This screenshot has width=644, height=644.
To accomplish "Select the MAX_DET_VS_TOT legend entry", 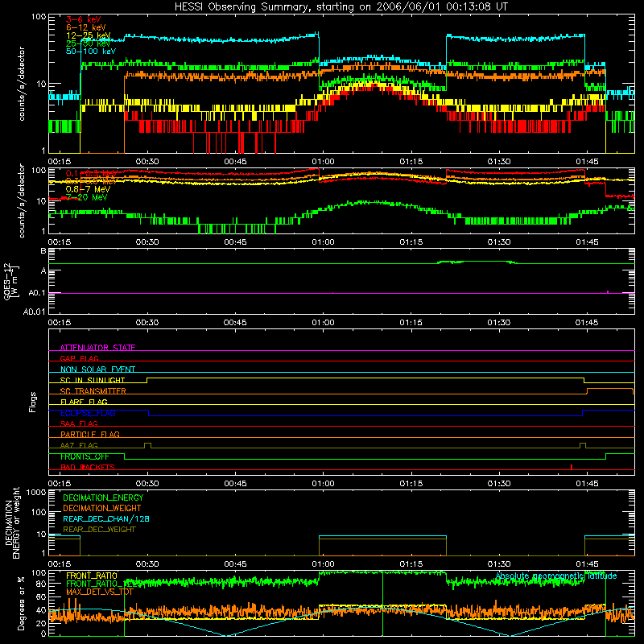I will [100, 592].
